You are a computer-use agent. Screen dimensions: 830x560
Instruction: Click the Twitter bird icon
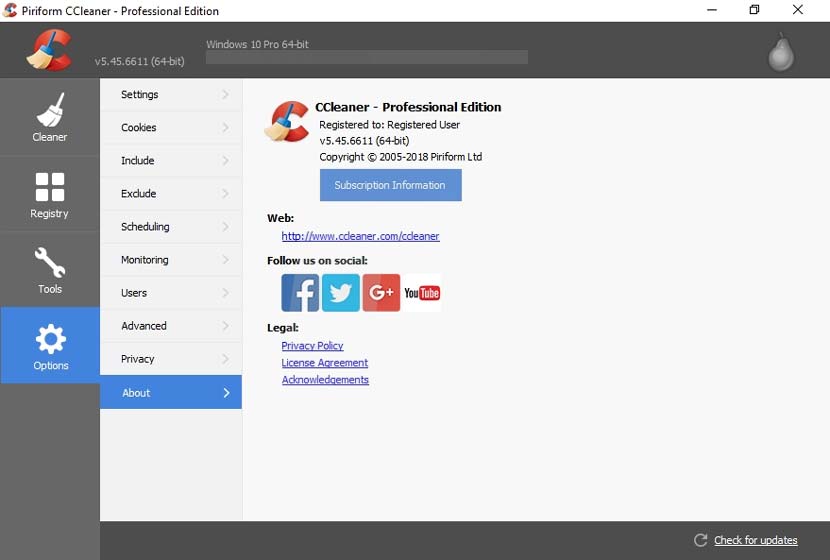pyautogui.click(x=341, y=293)
